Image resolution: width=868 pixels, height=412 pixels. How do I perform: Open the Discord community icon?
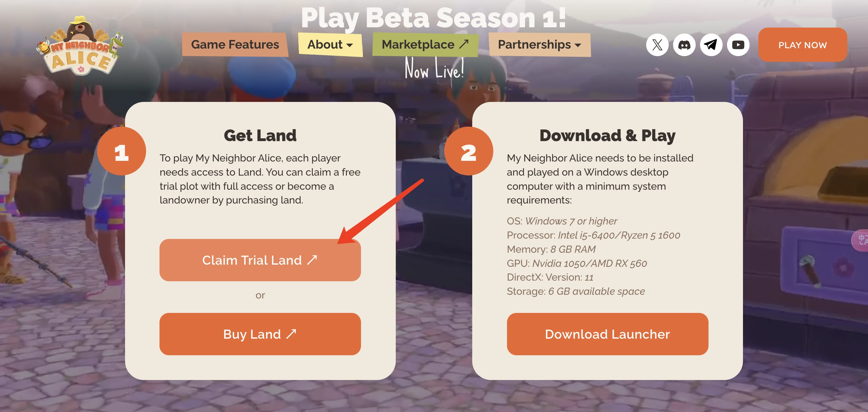tap(684, 45)
